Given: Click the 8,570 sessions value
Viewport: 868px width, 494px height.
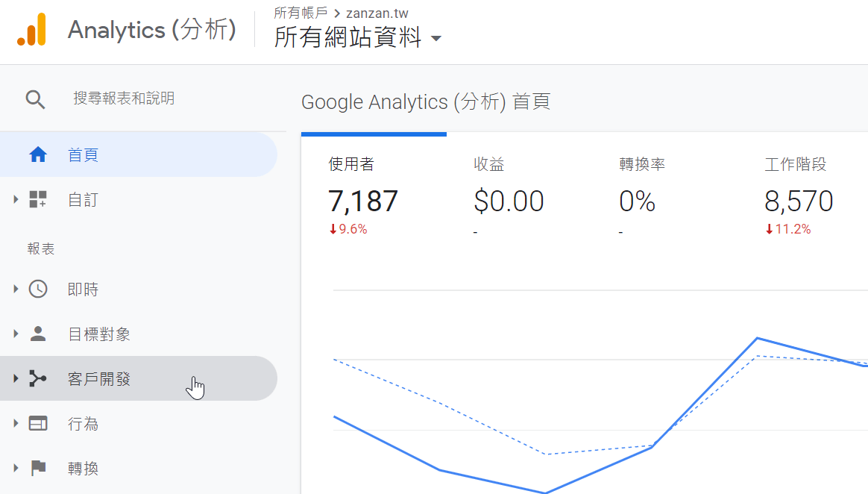Looking at the screenshot, I should point(799,201).
